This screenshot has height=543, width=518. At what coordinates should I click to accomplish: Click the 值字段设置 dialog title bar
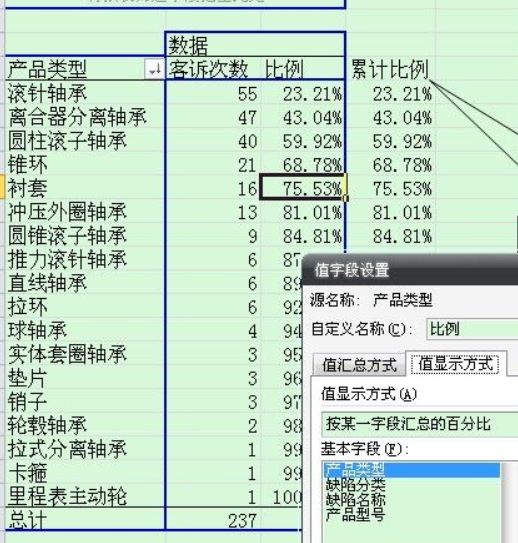(x=410, y=269)
